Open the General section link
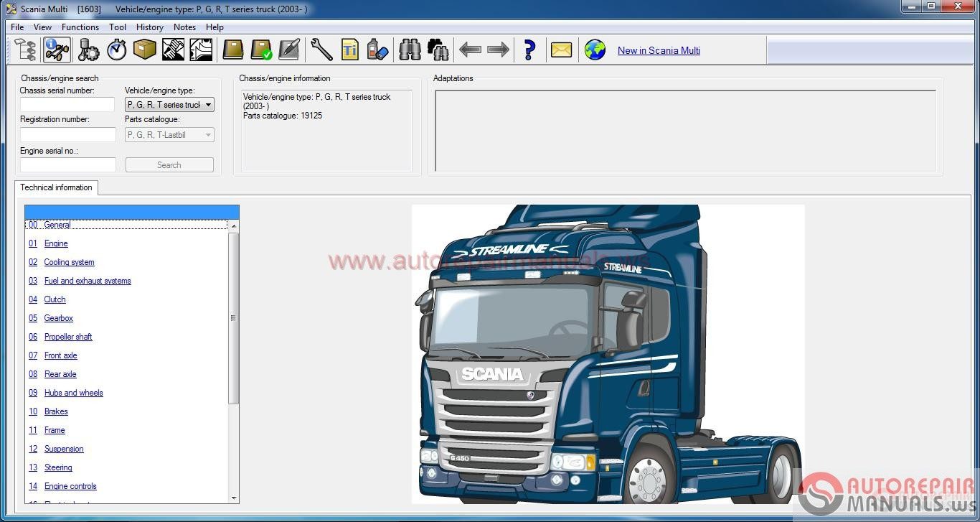Screen dimensions: 980x522 [x=57, y=225]
